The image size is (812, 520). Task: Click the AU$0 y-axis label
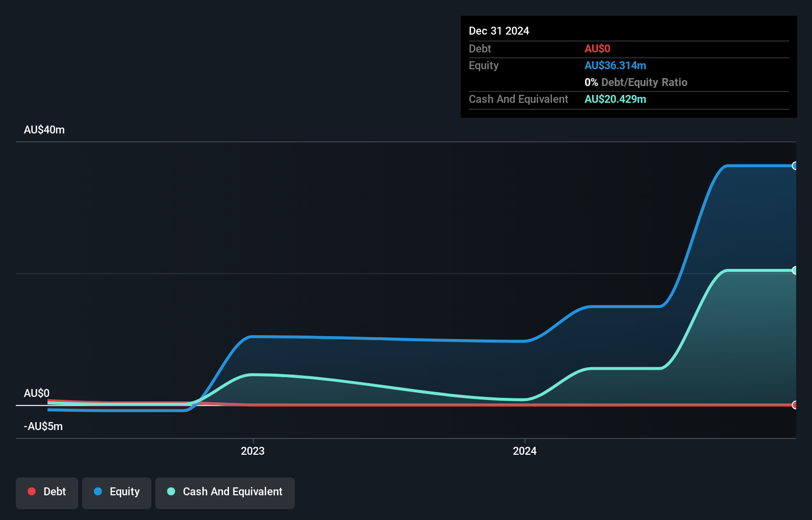pyautogui.click(x=37, y=393)
